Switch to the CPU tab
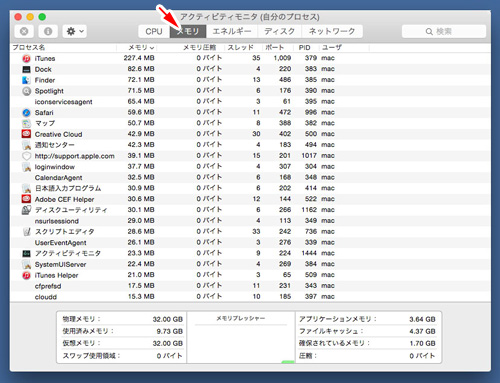The image size is (500, 383). point(154,31)
